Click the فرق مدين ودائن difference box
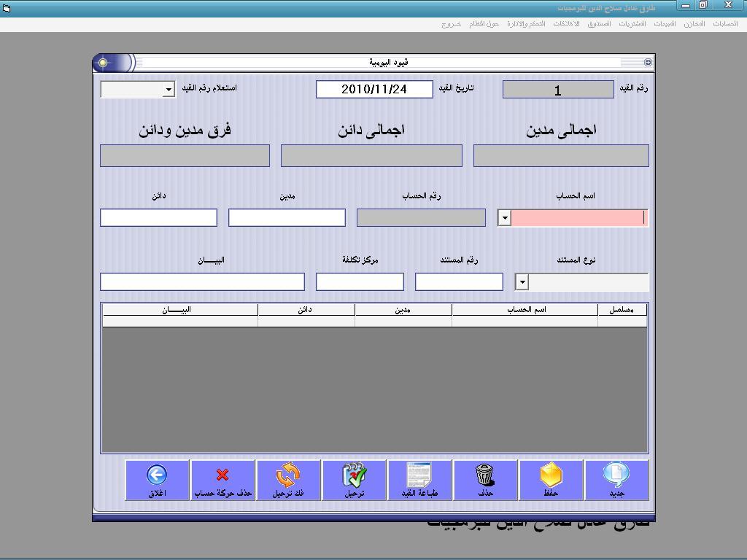This screenshot has height=560, width=747. 185,156
